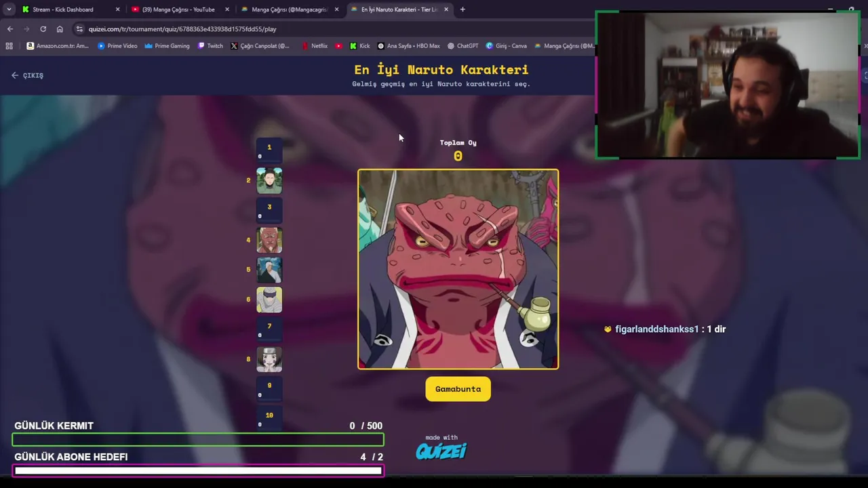Select empty rank slot 3

(x=269, y=210)
